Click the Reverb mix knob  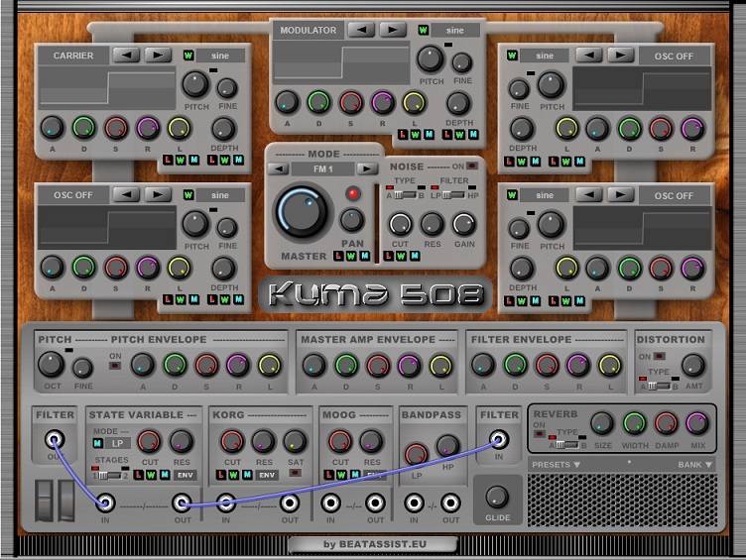(x=696, y=423)
